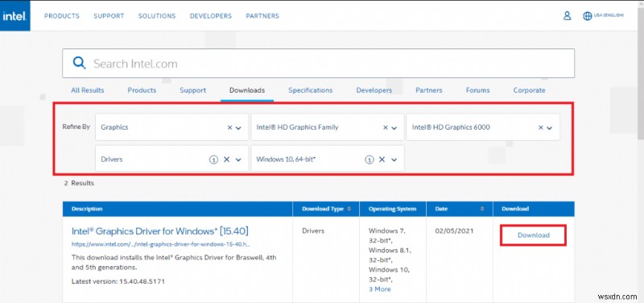This screenshot has width=644, height=303.
Task: Click the Drivers download type cell
Action: tap(313, 231)
